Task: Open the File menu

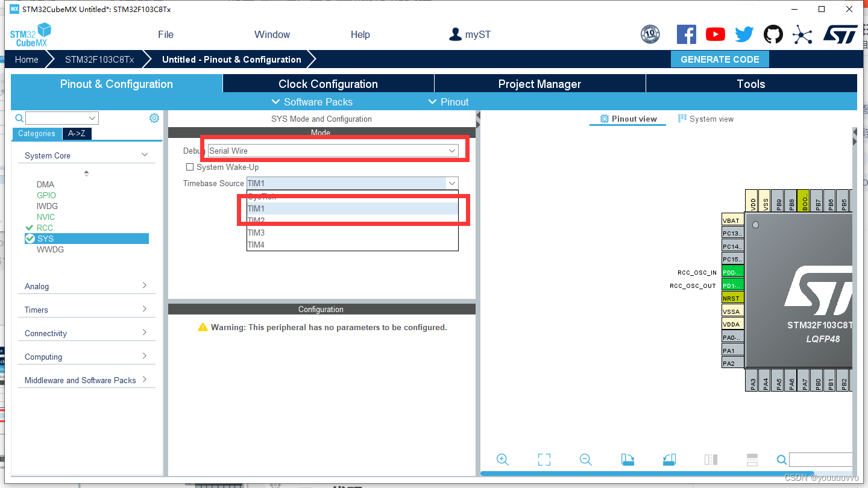Action: pos(166,34)
